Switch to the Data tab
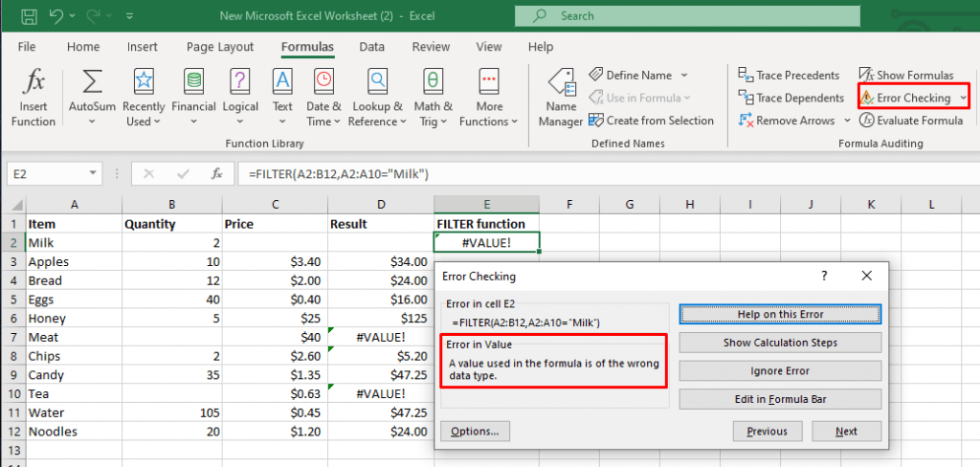Screen dimensions: 980x467 (371, 47)
